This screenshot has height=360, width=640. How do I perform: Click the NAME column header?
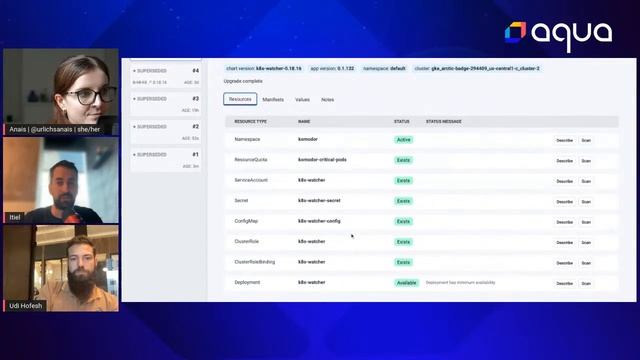304,122
